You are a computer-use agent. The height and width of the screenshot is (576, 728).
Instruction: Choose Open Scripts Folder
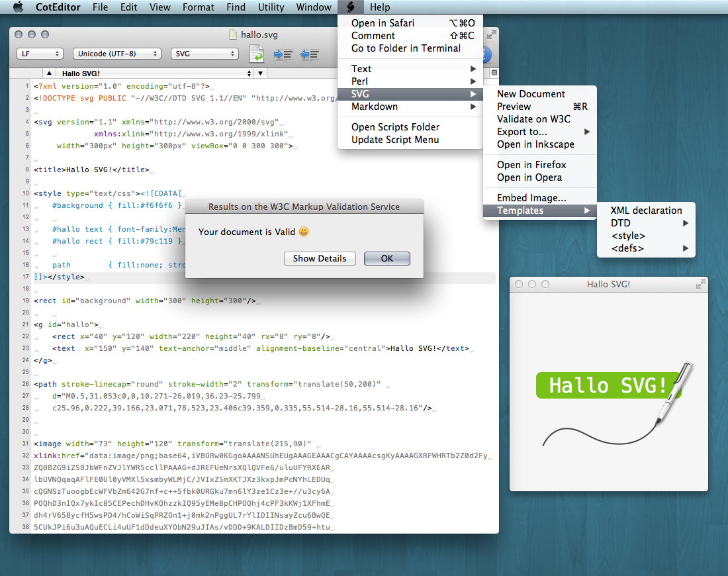coord(410,127)
